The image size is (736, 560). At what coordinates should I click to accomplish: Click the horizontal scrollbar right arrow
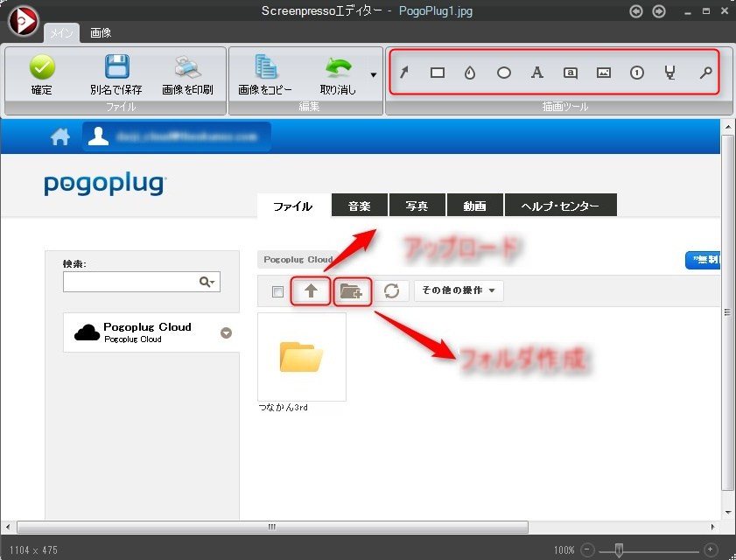point(713,527)
